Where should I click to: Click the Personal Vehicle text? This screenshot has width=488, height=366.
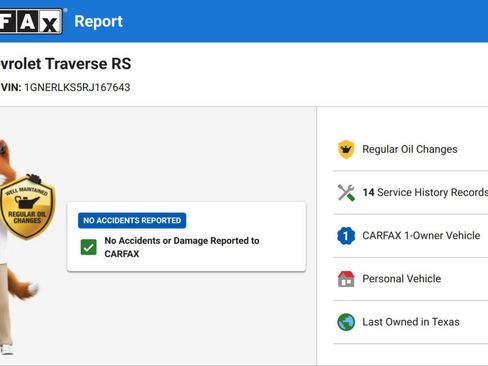point(402,279)
